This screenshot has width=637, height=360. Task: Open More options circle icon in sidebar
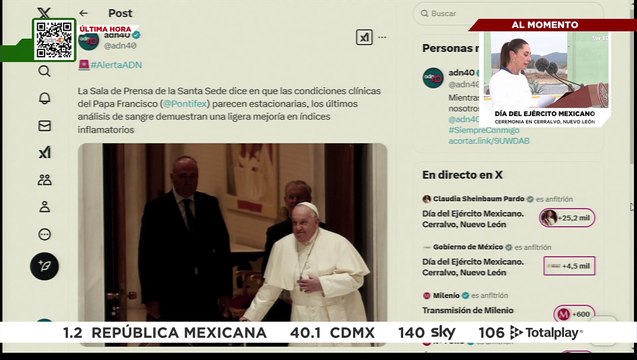tap(44, 234)
